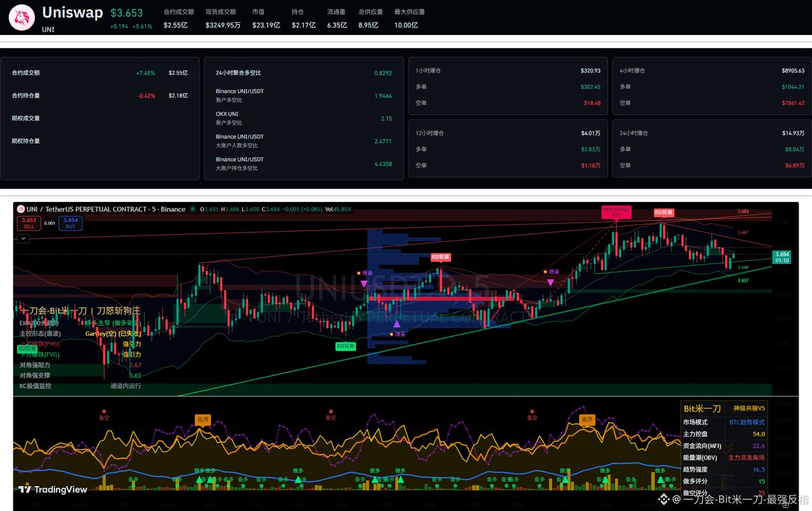
Task: Click the OKX UNI 账户多空比 row
Action: (304, 118)
